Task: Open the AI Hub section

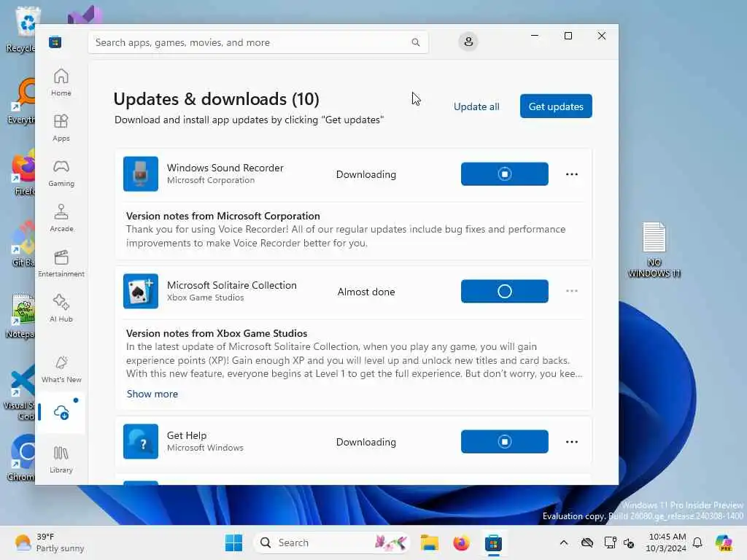Action: point(61,308)
